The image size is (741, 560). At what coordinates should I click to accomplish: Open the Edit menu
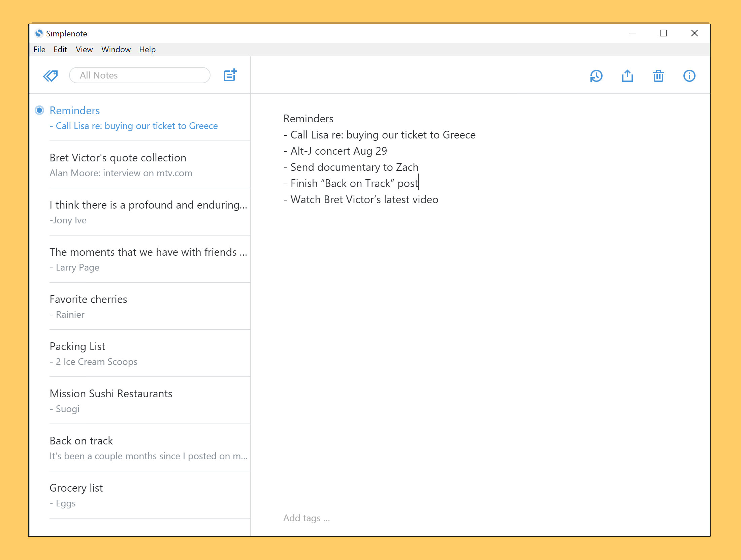[x=60, y=50]
